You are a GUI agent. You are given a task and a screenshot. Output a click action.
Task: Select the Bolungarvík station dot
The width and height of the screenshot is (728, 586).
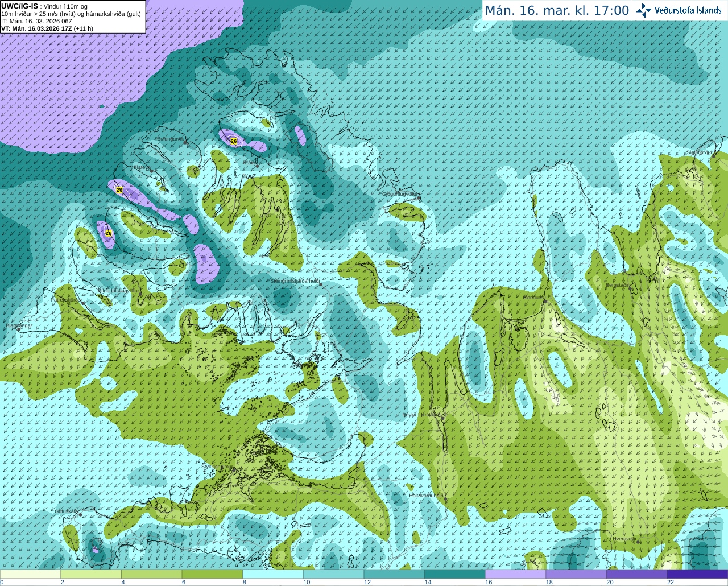coord(185,142)
